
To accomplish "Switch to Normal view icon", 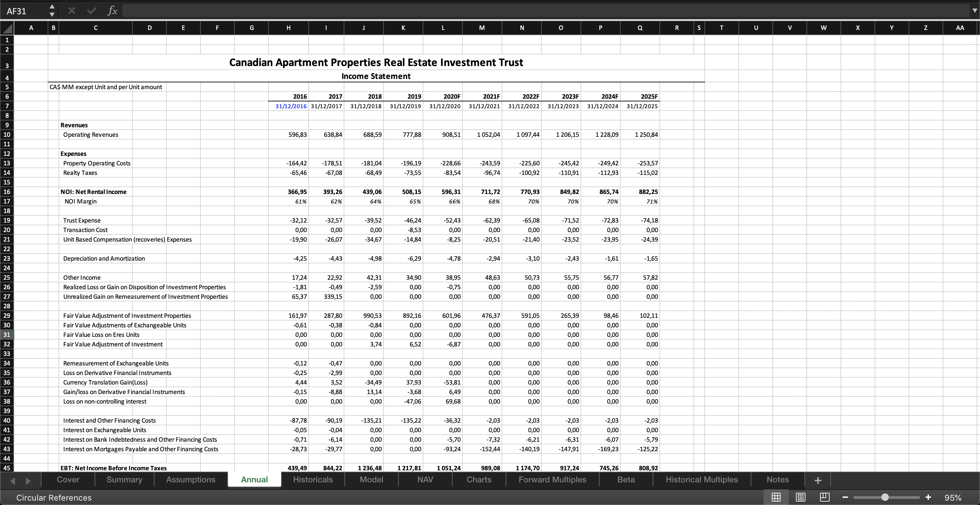I will click(776, 497).
